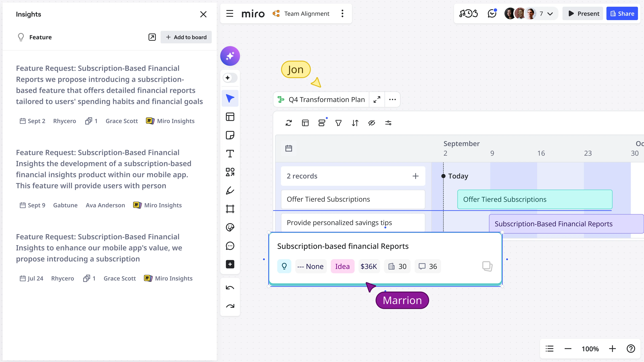644x362 pixels.
Task: Open the main hamburger menu
Action: click(229, 14)
